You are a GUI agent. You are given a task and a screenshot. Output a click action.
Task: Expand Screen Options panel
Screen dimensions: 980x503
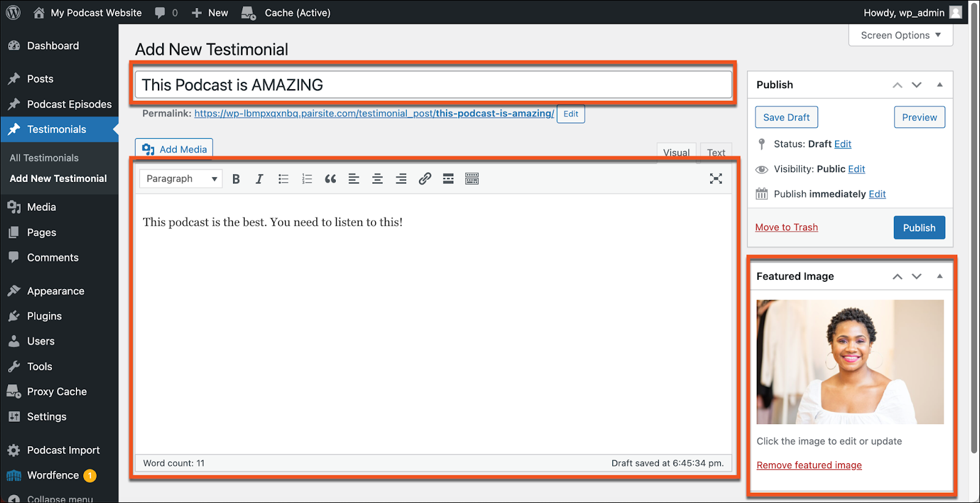900,35
